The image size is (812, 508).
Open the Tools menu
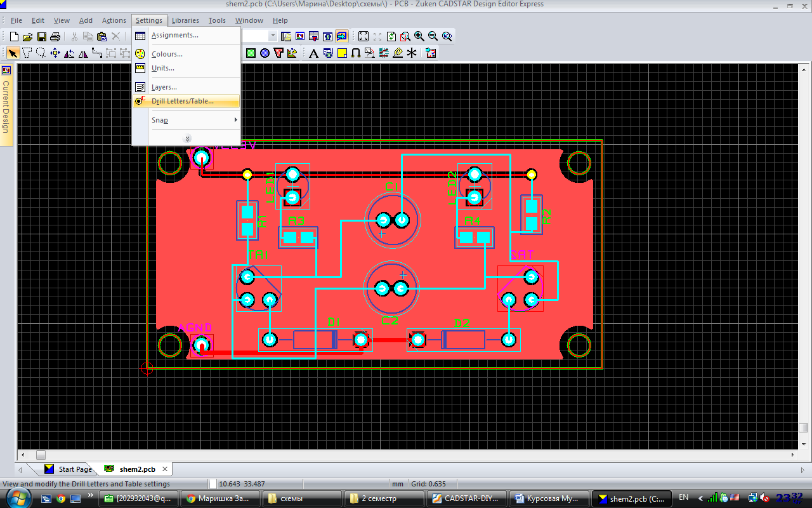point(217,20)
